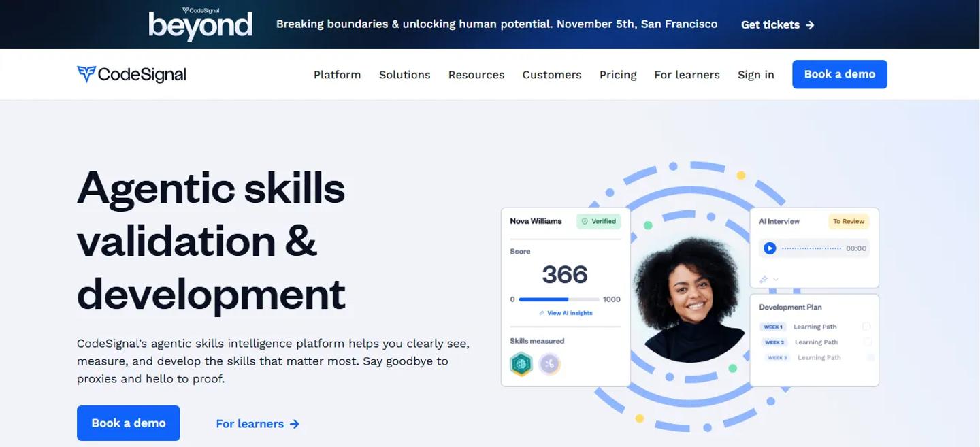Open the Resources menu
Image resolution: width=980 pixels, height=447 pixels.
click(476, 75)
